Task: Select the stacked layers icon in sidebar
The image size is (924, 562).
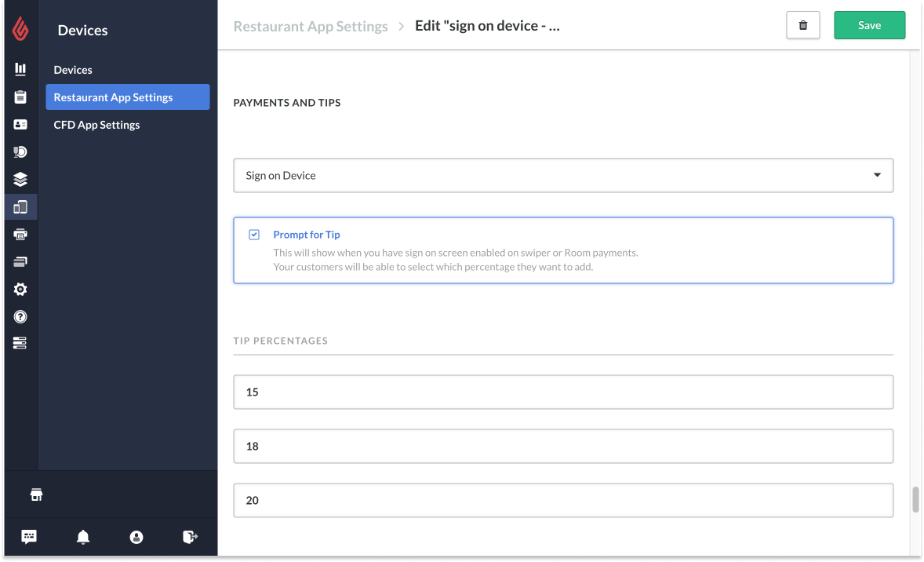Action: click(x=20, y=180)
